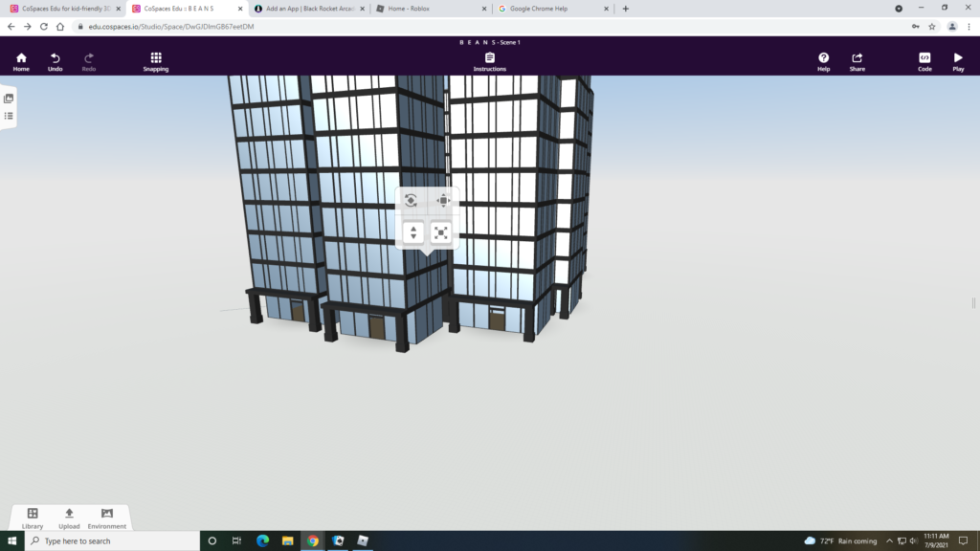Close the Google Chrome Help tab
Viewport: 980px width, 551px height.
click(606, 9)
